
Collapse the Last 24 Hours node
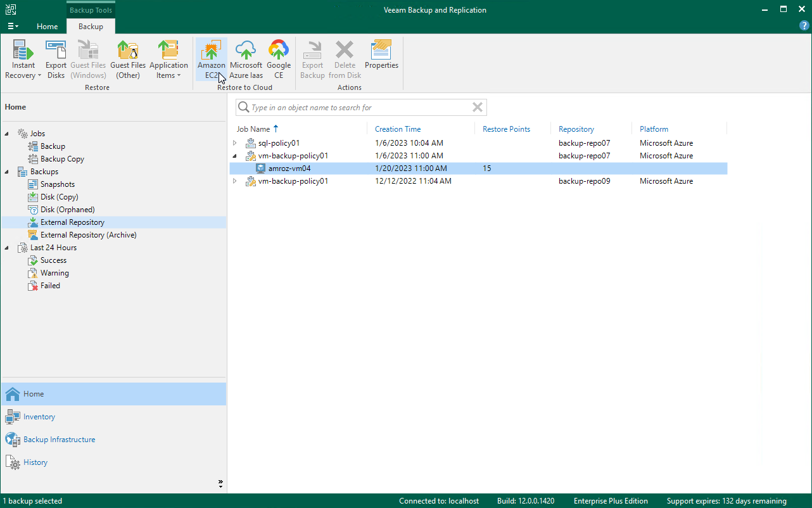click(x=7, y=248)
